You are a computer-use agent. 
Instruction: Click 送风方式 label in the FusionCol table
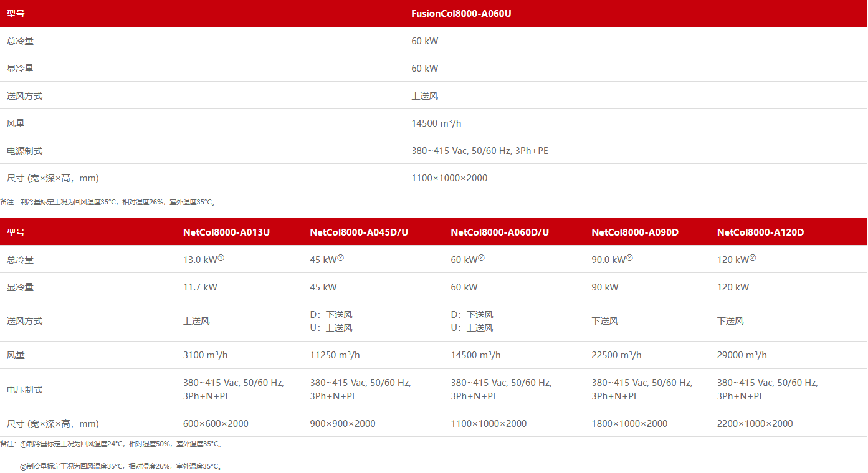24,96
